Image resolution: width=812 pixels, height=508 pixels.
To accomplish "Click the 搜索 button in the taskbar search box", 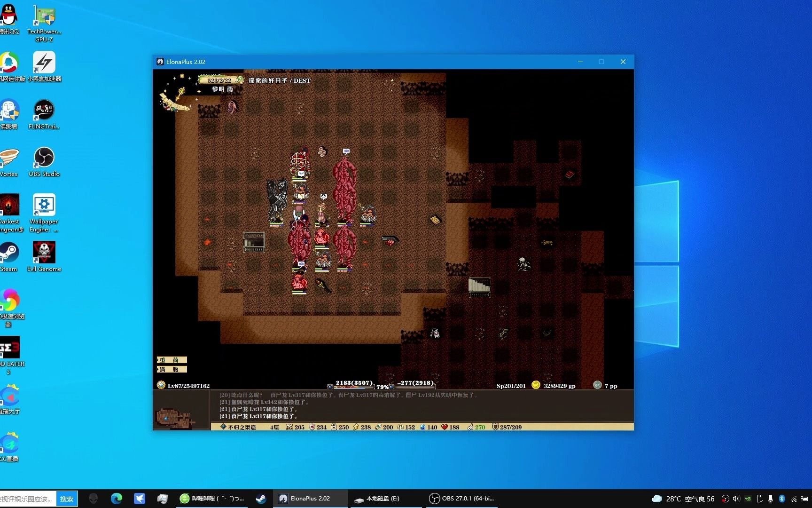I will click(x=67, y=499).
